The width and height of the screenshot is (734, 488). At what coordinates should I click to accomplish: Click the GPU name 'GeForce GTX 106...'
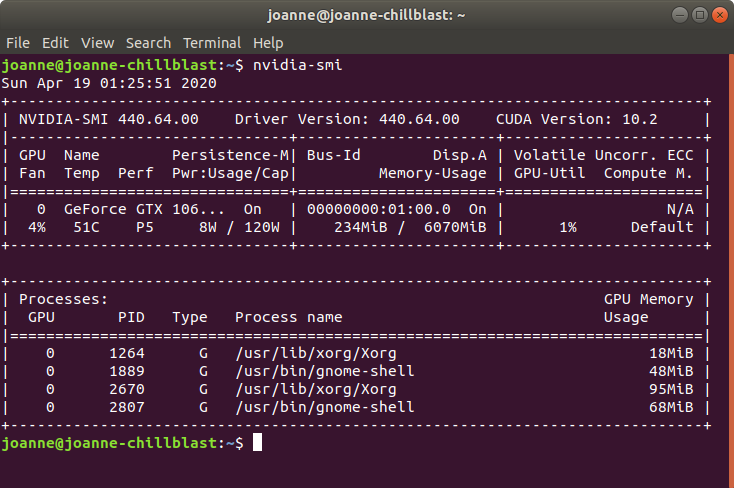(144, 209)
